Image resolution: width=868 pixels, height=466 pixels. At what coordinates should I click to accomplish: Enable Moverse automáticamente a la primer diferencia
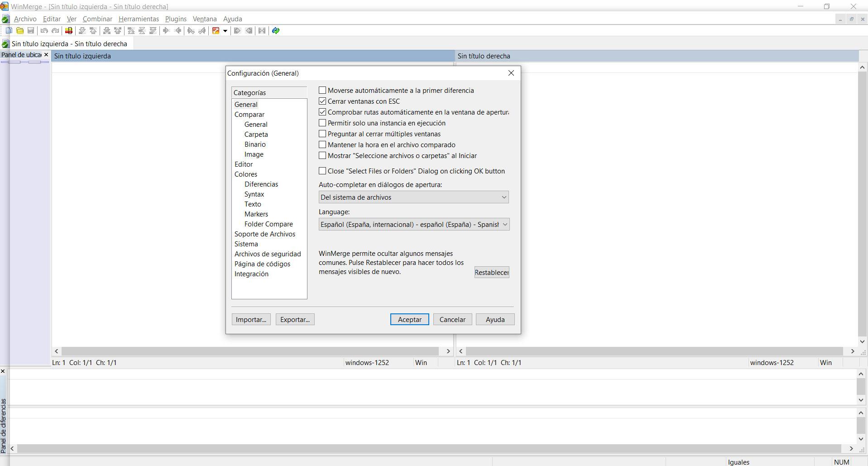tap(322, 90)
